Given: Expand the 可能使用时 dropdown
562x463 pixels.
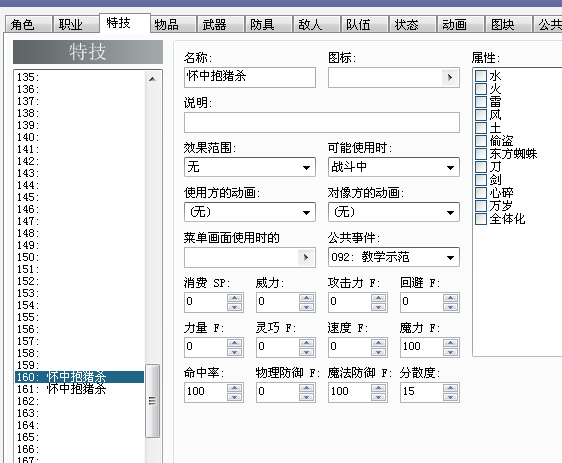Looking at the screenshot, I should (x=394, y=167).
